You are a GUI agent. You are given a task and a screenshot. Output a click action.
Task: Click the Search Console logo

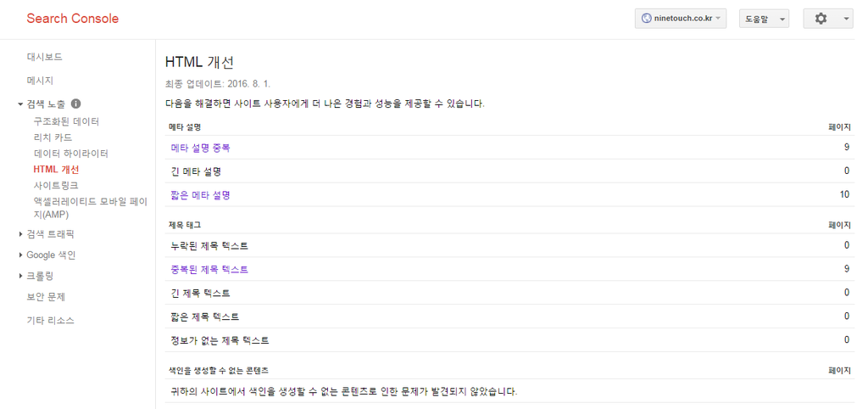[73, 19]
